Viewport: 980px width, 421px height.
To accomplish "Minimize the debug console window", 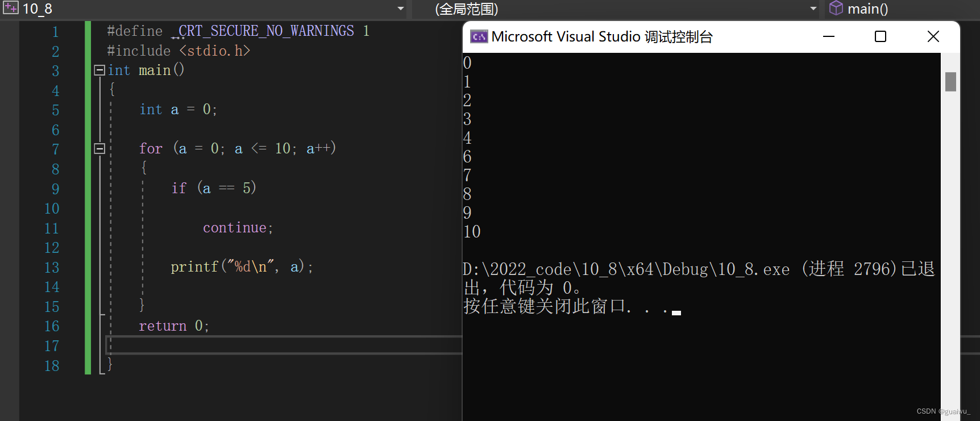I will click(x=829, y=36).
